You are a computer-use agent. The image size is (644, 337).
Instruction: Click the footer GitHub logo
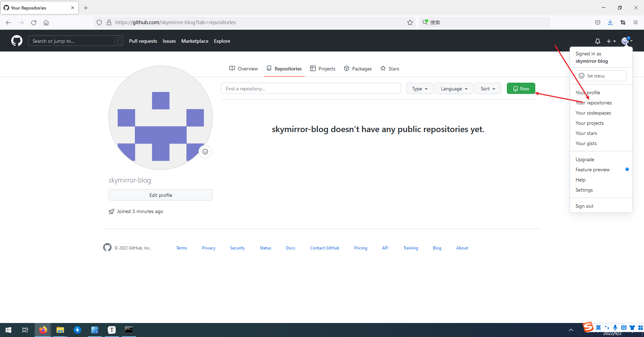pyautogui.click(x=107, y=247)
